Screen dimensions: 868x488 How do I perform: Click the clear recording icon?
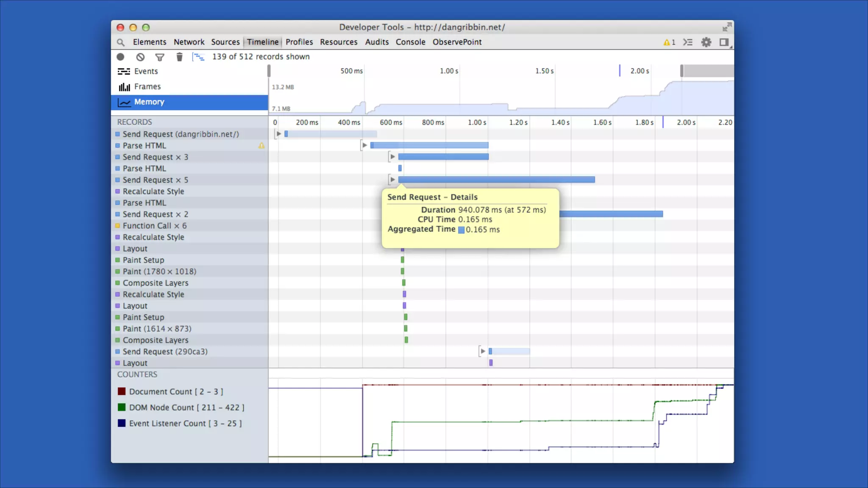[x=140, y=57]
